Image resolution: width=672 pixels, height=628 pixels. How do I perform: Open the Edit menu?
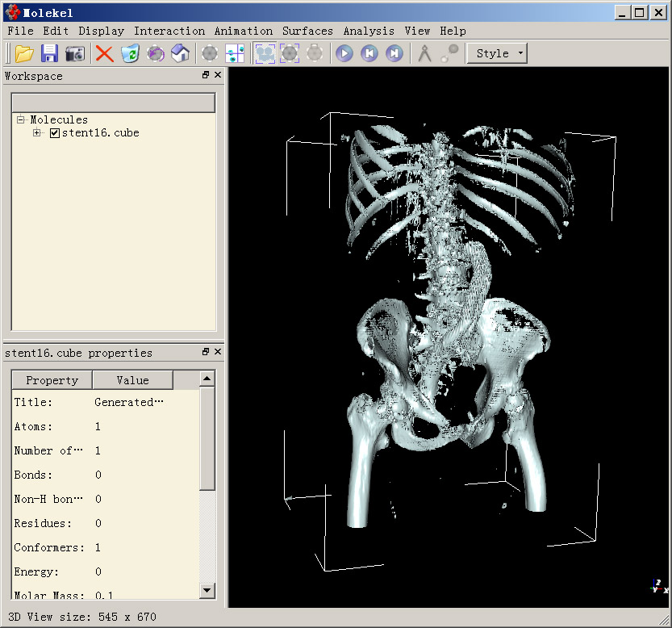(56, 31)
